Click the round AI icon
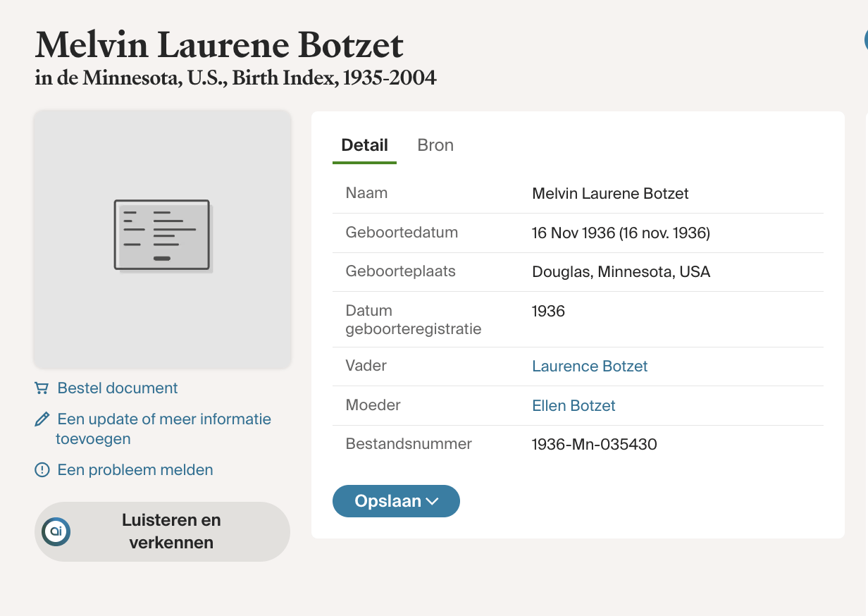The height and width of the screenshot is (616, 868). [x=56, y=531]
